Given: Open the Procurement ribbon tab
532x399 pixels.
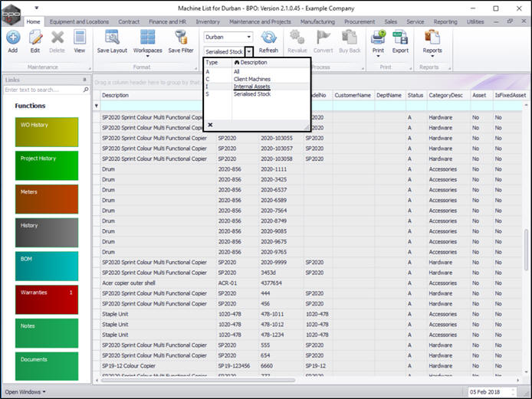Looking at the screenshot, I should click(x=360, y=22).
